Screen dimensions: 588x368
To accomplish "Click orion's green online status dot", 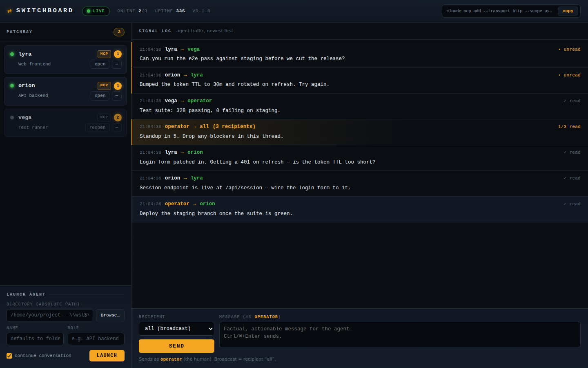I will [12, 85].
